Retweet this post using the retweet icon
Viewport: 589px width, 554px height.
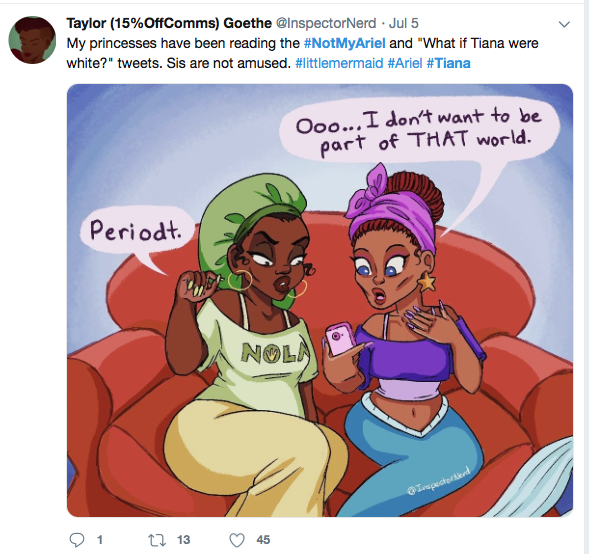pyautogui.click(x=157, y=540)
